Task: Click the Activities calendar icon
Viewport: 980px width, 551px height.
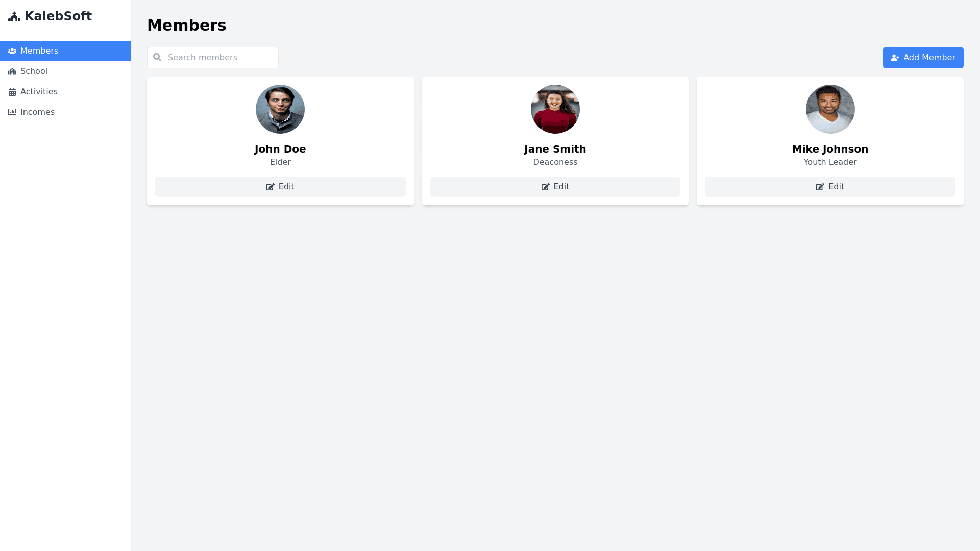Action: [12, 92]
